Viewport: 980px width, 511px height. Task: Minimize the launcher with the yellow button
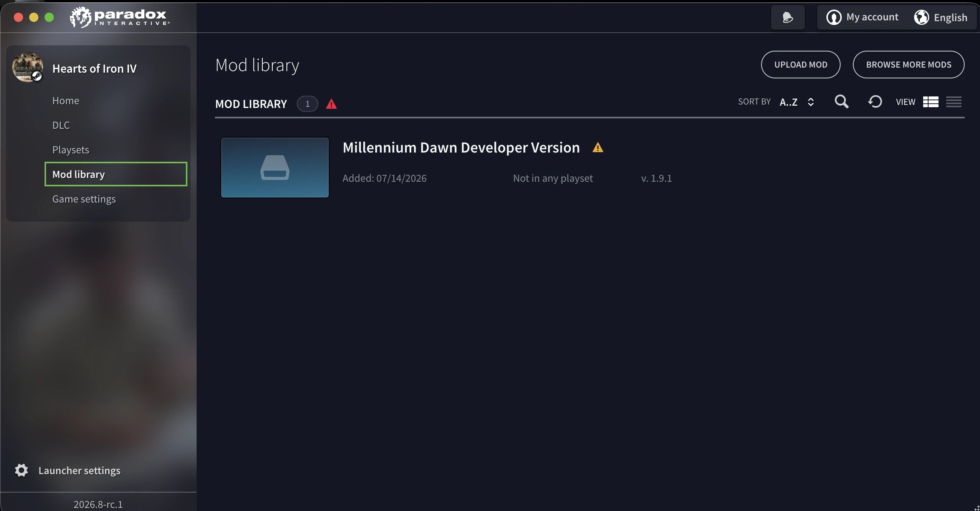[34, 17]
